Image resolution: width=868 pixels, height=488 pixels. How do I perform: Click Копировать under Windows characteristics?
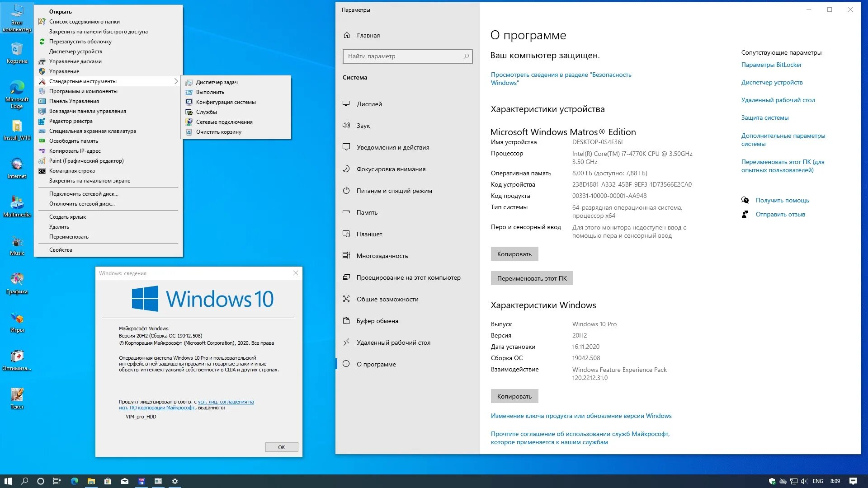(514, 396)
